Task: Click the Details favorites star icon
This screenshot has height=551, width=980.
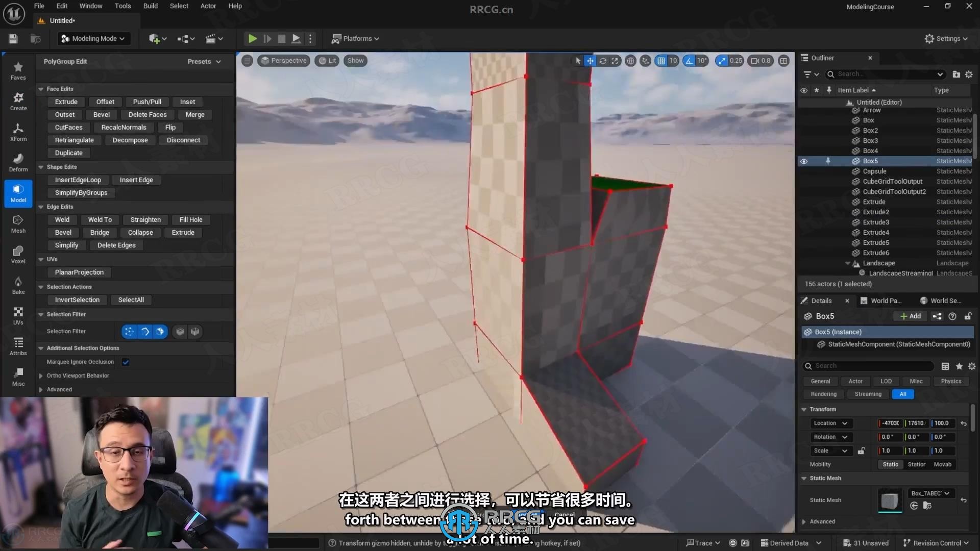Action: (959, 366)
